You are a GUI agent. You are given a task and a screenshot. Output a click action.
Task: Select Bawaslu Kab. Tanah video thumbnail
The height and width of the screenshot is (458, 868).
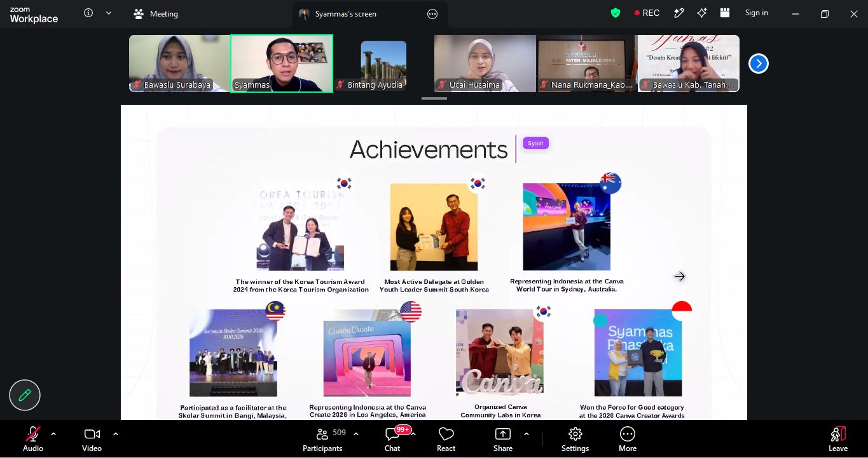tap(689, 64)
